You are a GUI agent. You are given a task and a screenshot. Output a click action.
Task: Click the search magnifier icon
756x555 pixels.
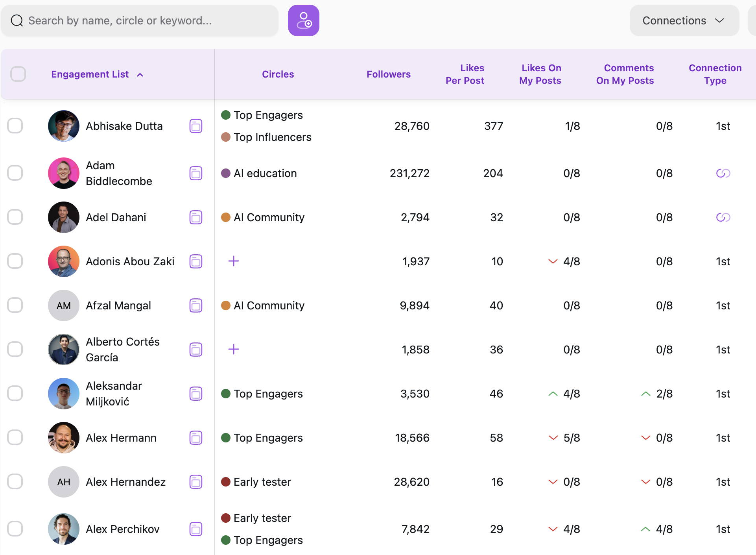click(x=17, y=20)
